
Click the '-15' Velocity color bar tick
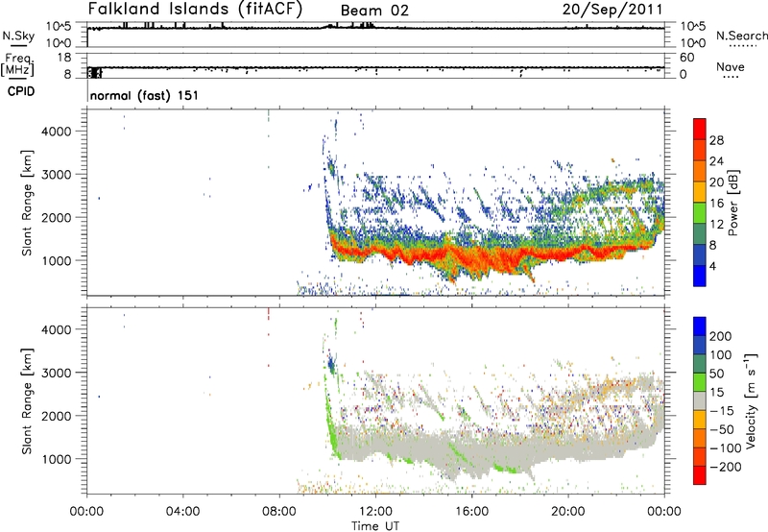[722, 411]
